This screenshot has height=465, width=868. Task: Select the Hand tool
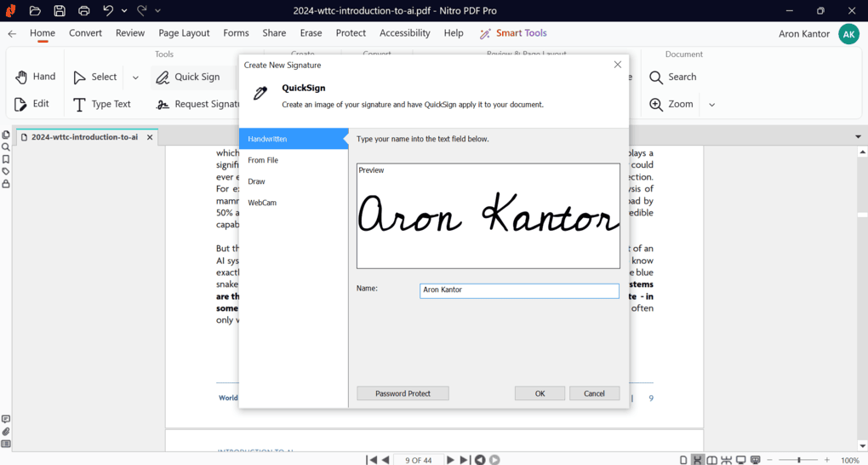tap(36, 77)
